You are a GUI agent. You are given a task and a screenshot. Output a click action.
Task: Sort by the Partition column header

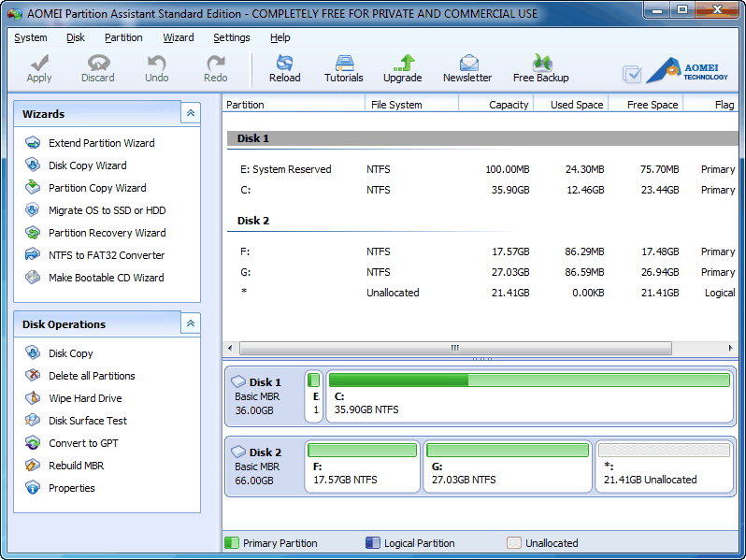pyautogui.click(x=294, y=104)
